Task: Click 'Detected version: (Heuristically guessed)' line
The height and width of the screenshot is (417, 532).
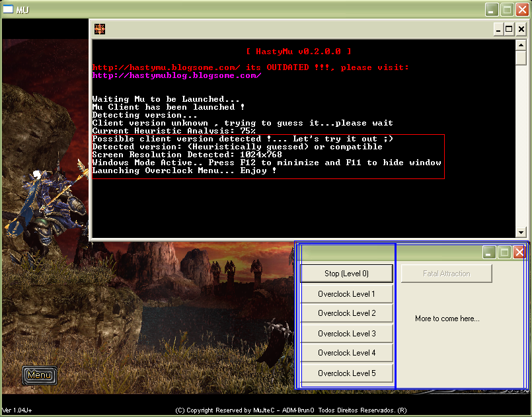Action: point(237,147)
